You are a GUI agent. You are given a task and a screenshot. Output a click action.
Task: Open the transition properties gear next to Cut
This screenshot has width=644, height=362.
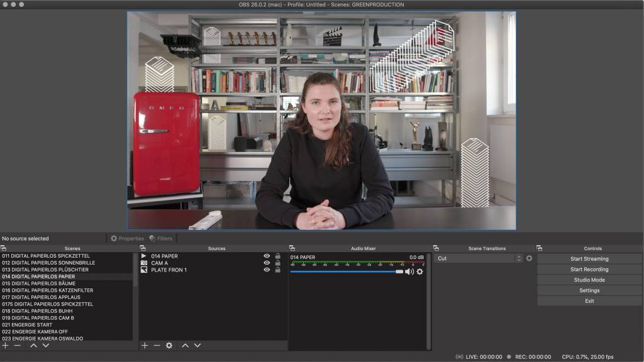[x=529, y=258]
